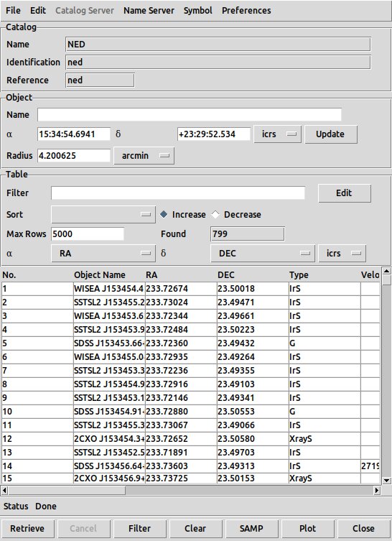Image resolution: width=392 pixels, height=541 pixels.
Task: Click the Plot button
Action: 307,528
